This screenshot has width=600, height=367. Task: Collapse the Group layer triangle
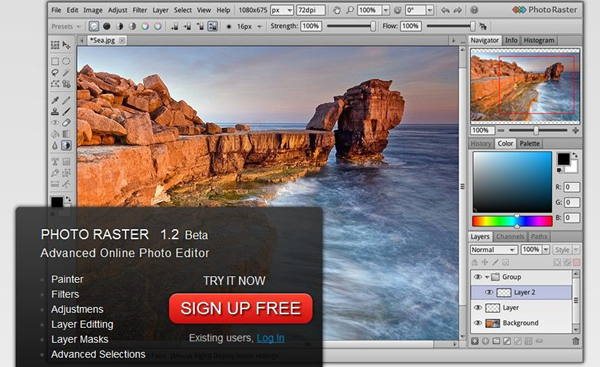pos(487,277)
